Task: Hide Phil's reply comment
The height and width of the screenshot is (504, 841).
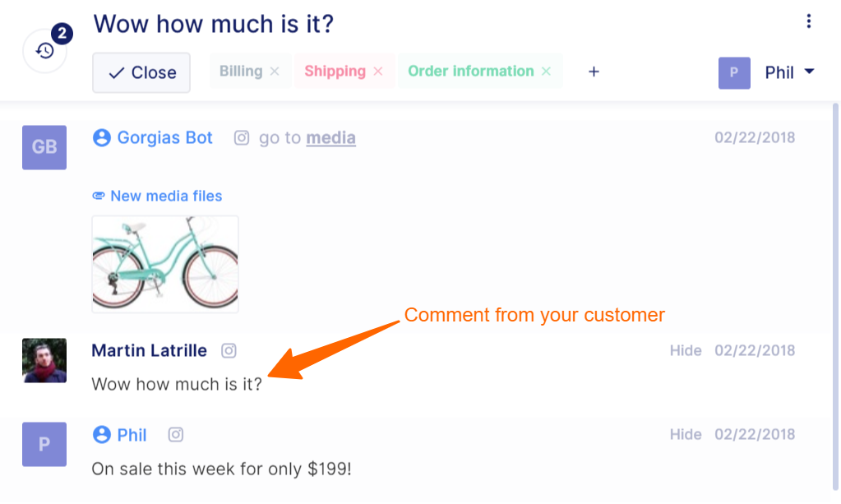Action: click(686, 434)
